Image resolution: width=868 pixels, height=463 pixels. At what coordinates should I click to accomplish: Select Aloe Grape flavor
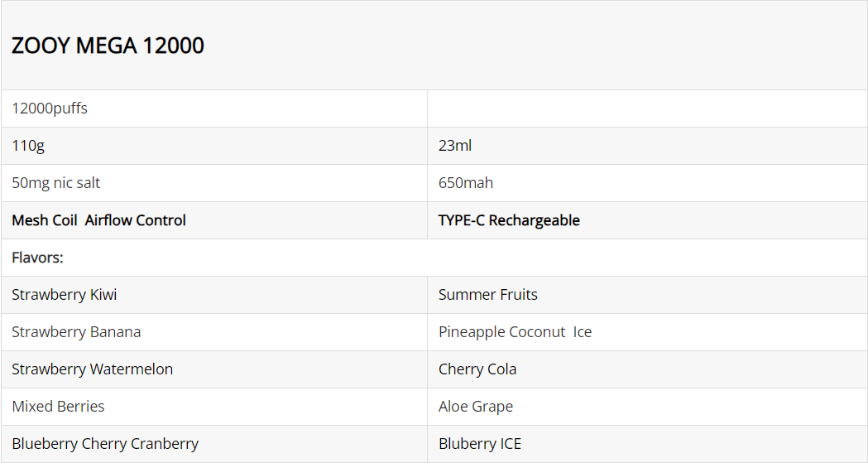point(476,406)
